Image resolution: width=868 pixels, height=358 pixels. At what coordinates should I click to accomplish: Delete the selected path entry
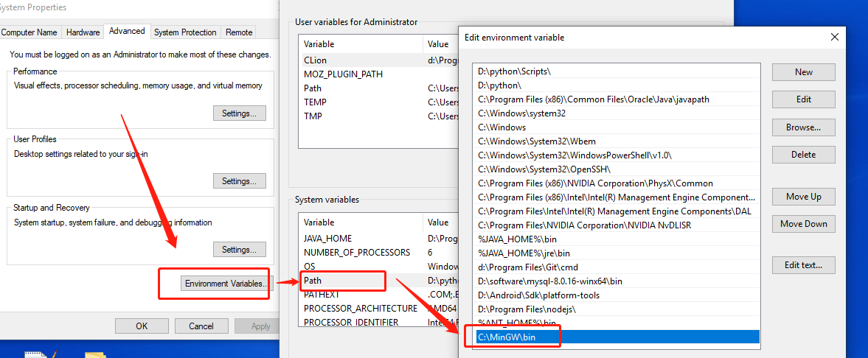pyautogui.click(x=803, y=155)
